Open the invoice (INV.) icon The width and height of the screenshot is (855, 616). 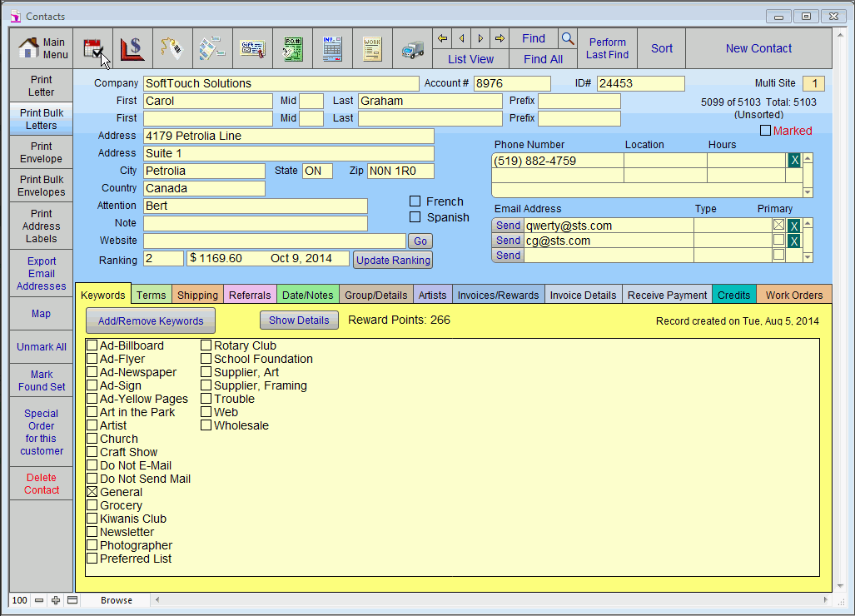pyautogui.click(x=332, y=49)
